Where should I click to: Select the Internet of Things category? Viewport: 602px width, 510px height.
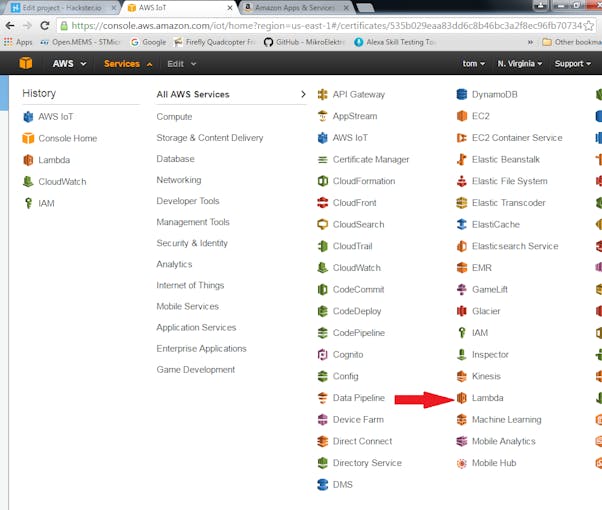pos(190,285)
